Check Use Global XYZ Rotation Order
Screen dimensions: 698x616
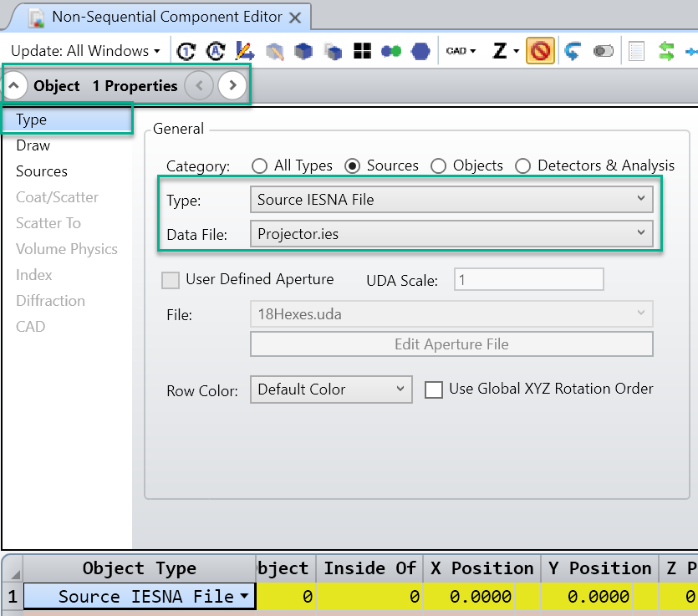pos(434,389)
